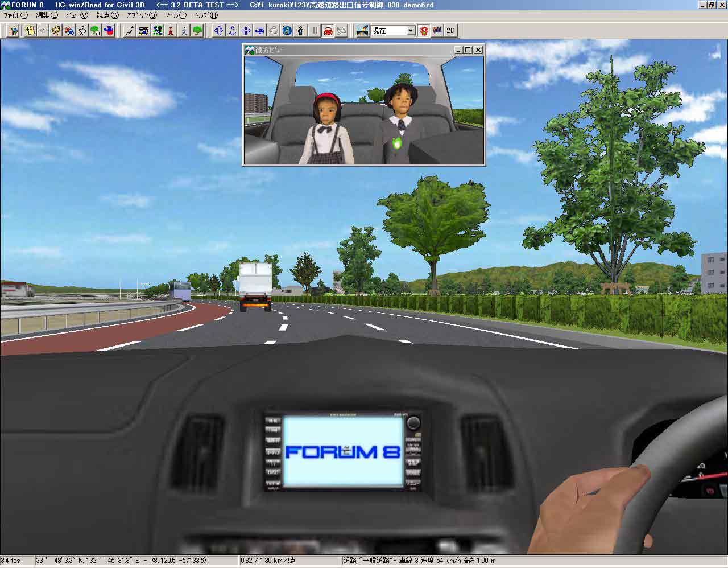This screenshot has height=568, width=728.
Task: Click the bowl-shaped section toolbar icon
Action: click(43, 31)
